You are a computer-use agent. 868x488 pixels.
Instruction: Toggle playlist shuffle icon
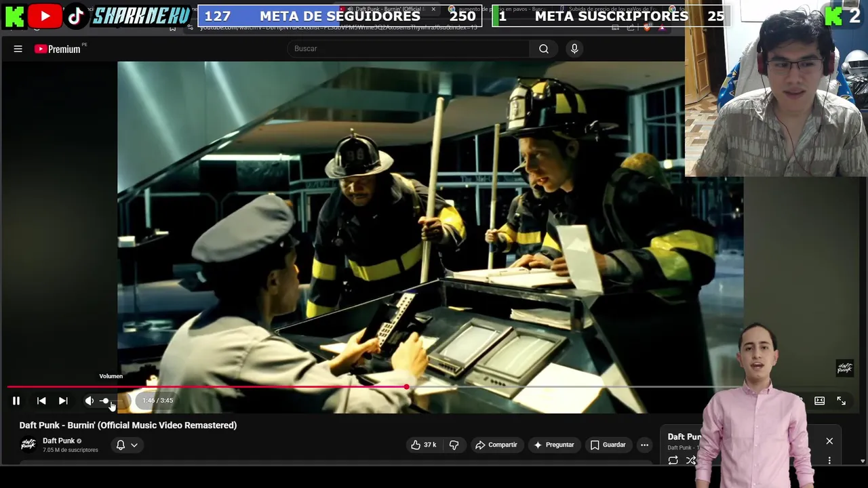[691, 460]
